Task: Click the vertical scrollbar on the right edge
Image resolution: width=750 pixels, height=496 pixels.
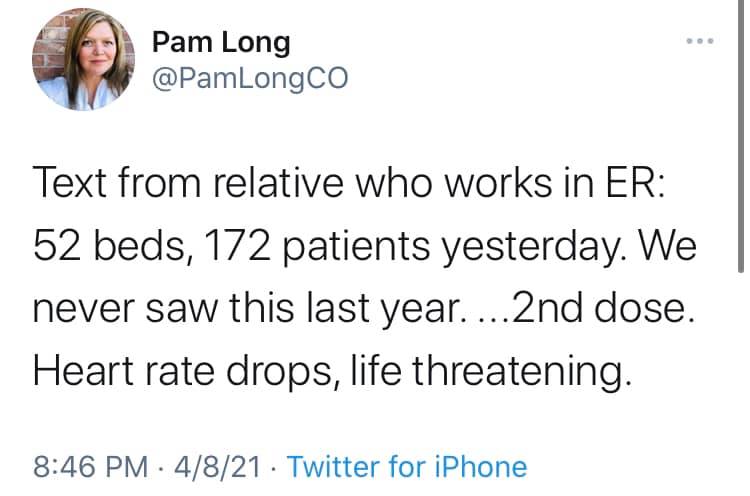Action: point(740,136)
